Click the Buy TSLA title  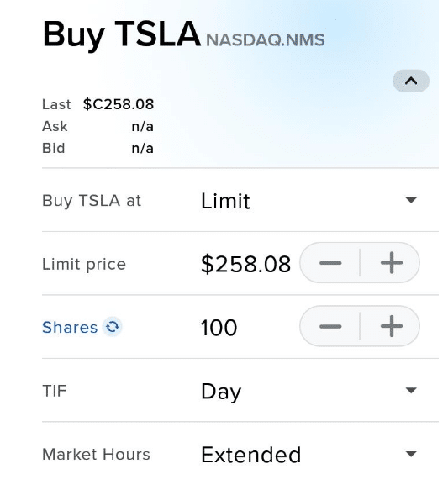click(122, 34)
